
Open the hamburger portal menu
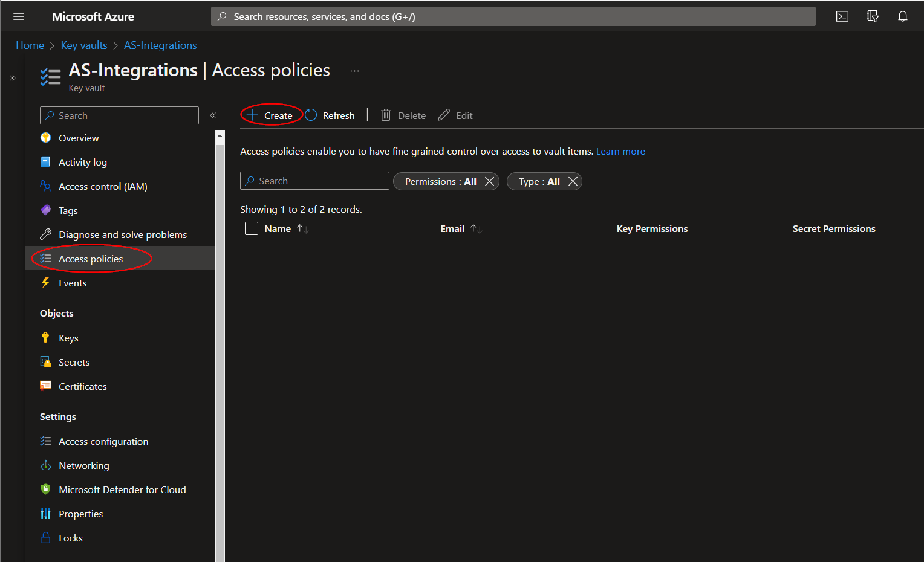tap(19, 16)
